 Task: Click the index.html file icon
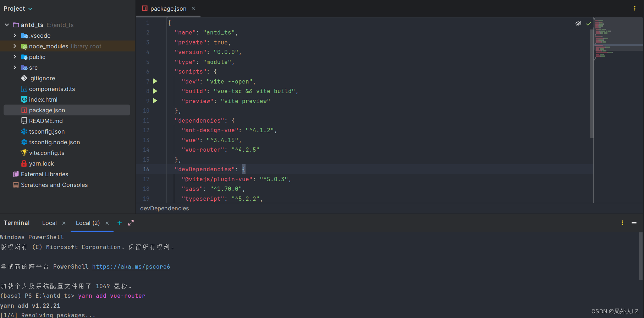pyautogui.click(x=24, y=99)
